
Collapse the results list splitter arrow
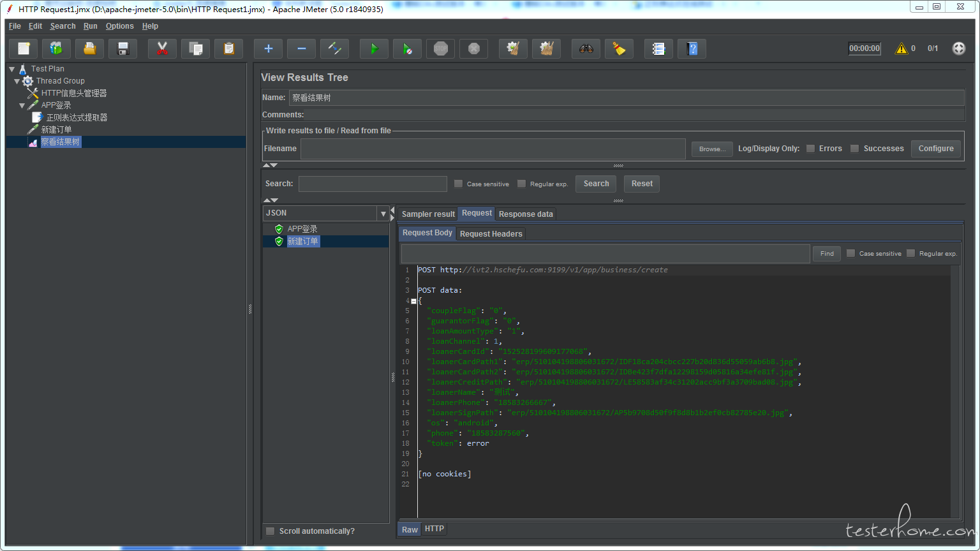392,210
